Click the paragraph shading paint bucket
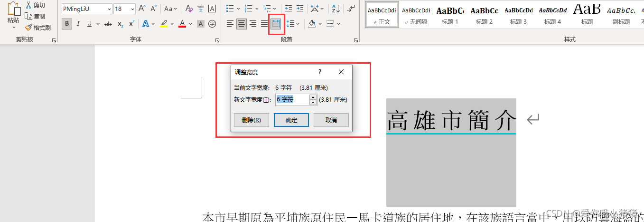 click(312, 24)
